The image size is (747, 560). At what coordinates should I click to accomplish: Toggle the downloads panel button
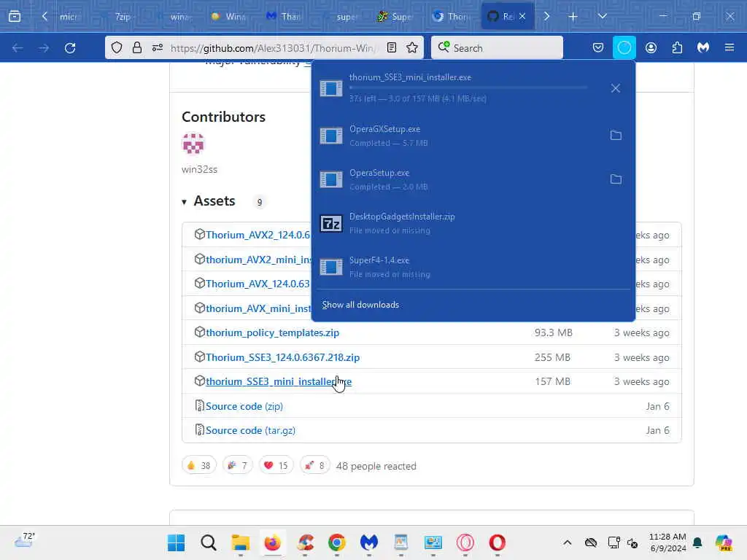pyautogui.click(x=624, y=47)
